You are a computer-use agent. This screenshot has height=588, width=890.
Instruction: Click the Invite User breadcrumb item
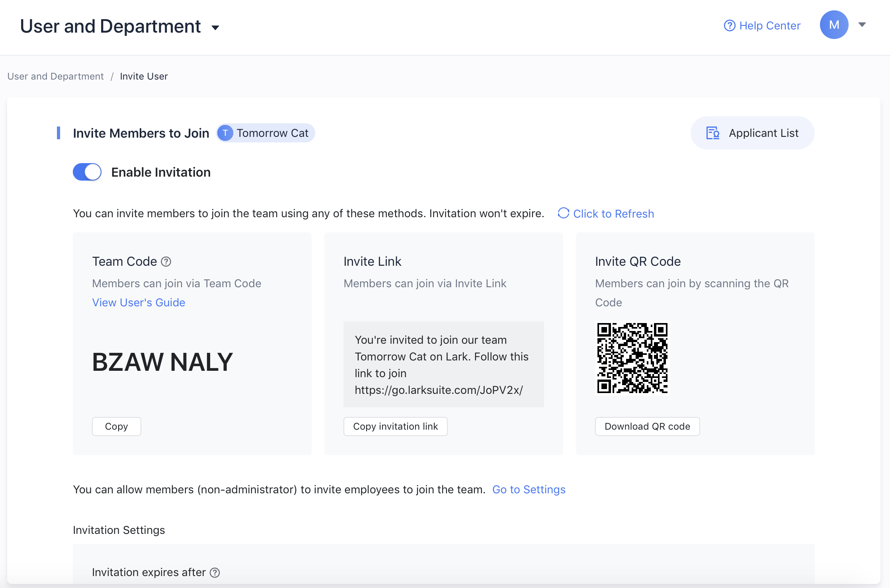(x=144, y=76)
